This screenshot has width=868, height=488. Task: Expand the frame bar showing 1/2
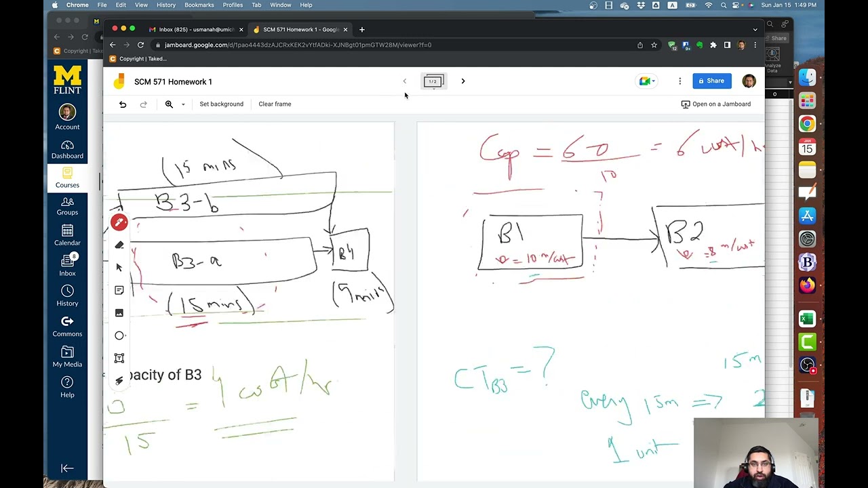(x=433, y=81)
